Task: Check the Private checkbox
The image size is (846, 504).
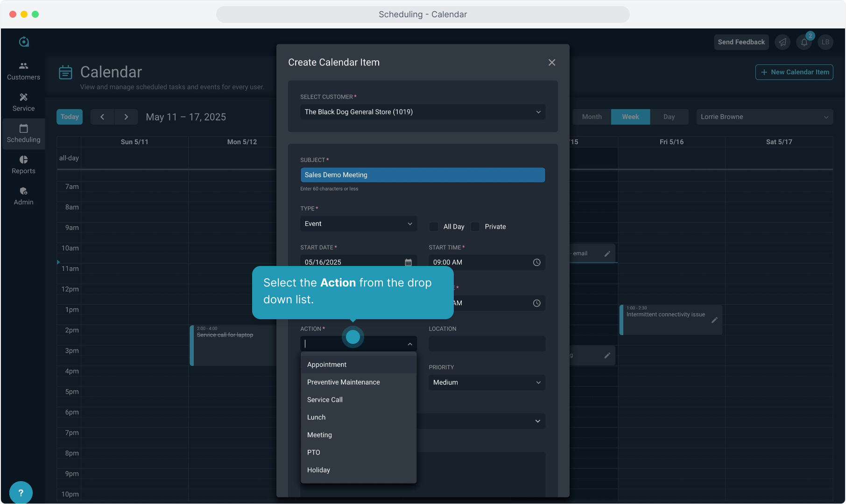Action: 475,227
